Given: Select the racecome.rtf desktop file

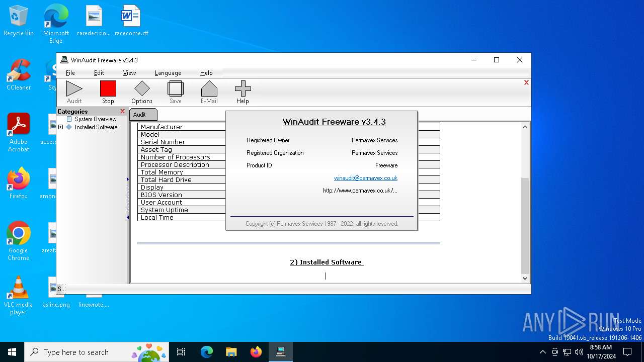Looking at the screenshot, I should pyautogui.click(x=131, y=21).
